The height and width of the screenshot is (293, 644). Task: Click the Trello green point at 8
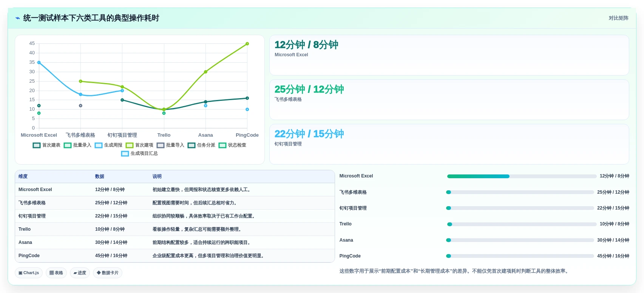pos(164,113)
